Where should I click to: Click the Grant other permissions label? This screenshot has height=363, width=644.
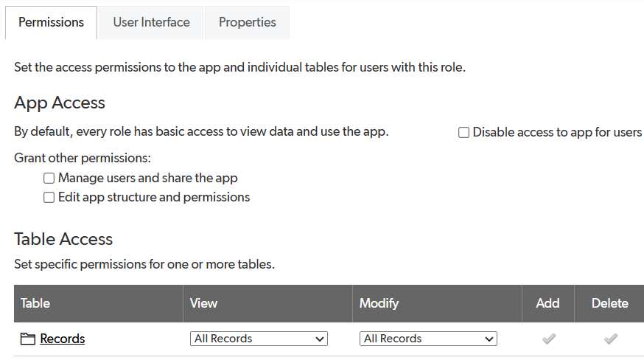click(x=83, y=158)
